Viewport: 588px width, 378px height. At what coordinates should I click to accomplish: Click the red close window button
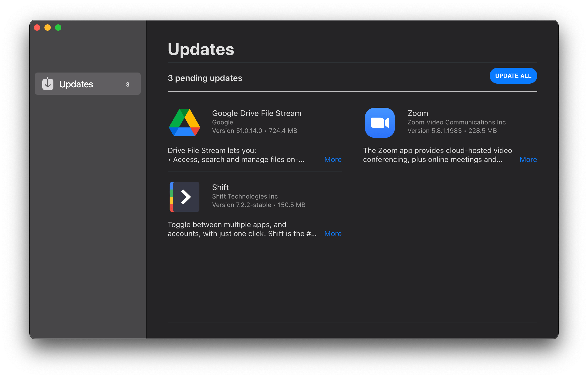point(37,28)
